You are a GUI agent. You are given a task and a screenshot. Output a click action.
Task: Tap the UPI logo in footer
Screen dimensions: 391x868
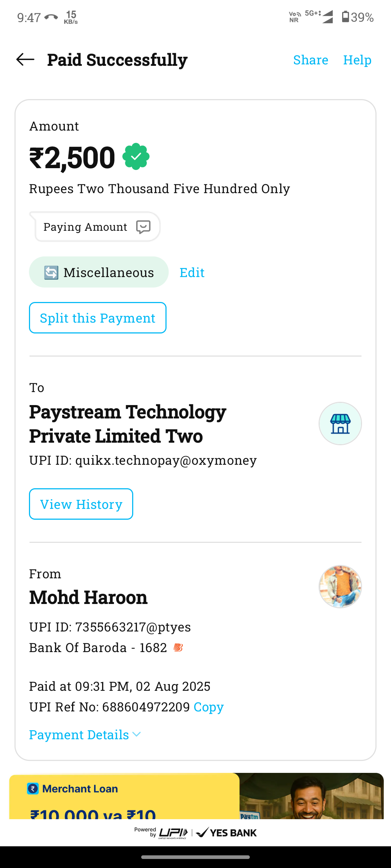coord(173,833)
